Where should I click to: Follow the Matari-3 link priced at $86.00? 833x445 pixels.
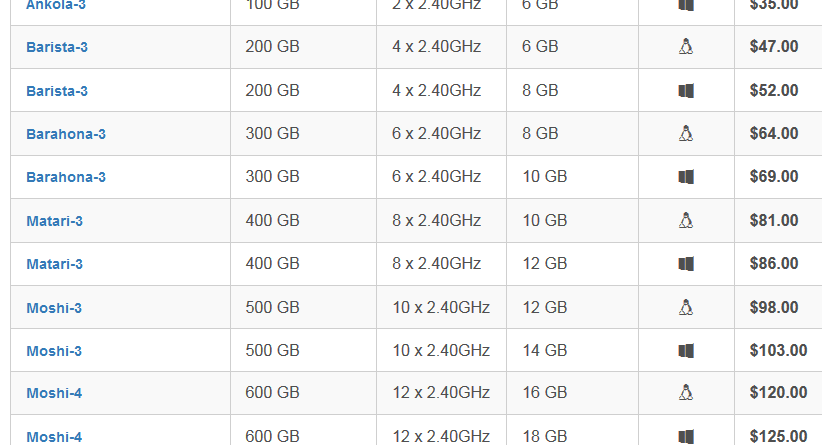point(55,264)
